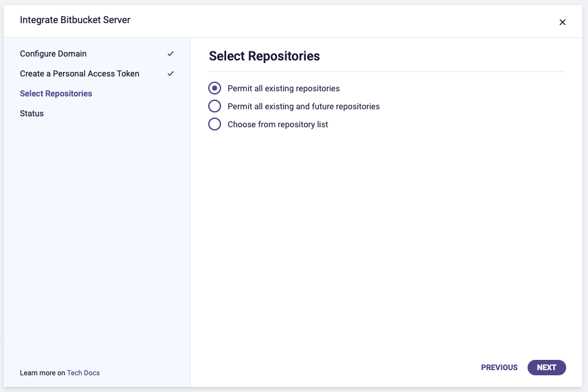Image resolution: width=588 pixels, height=392 pixels.
Task: Open Select Repositories step in sidebar
Action: click(56, 93)
